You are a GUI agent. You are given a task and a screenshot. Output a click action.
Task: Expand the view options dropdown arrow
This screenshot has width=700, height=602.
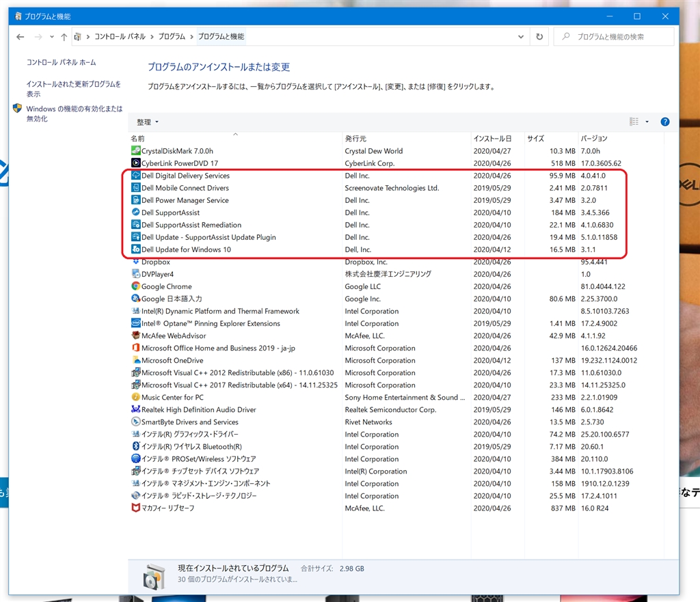[x=647, y=122]
